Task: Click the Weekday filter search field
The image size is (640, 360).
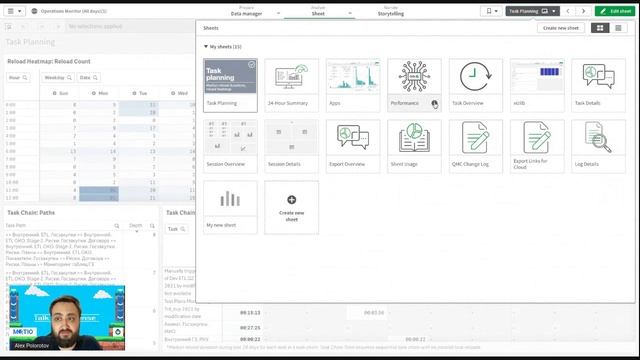Action: tap(58, 78)
